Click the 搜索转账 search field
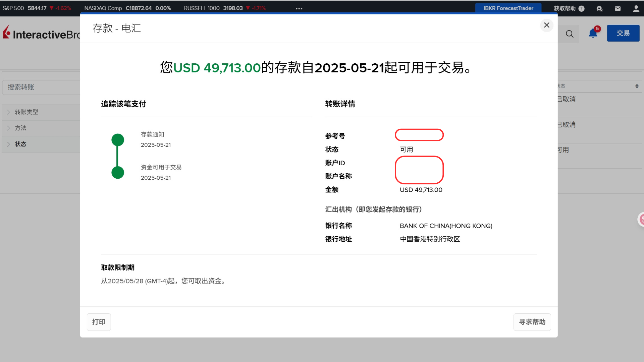 coord(40,87)
